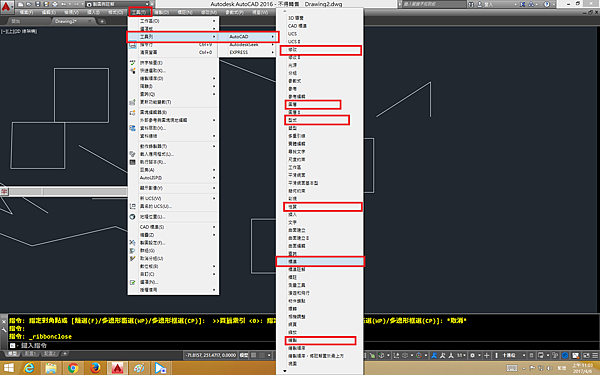Expand the 工作區(O) submenu
The height and width of the screenshot is (375, 600).
click(x=173, y=21)
